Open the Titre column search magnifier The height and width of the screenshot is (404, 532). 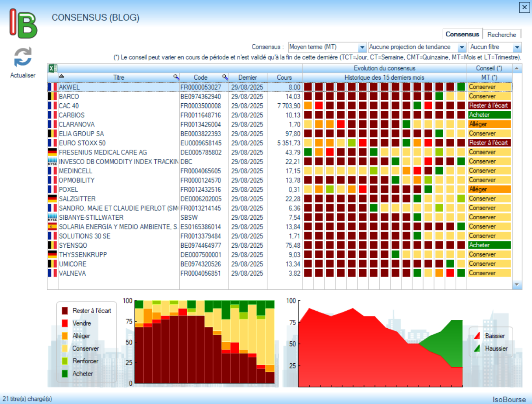[176, 77]
